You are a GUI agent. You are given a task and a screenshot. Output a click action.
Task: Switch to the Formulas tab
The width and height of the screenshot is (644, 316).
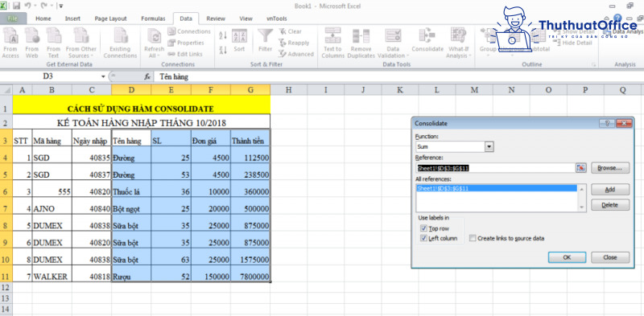coord(153,18)
